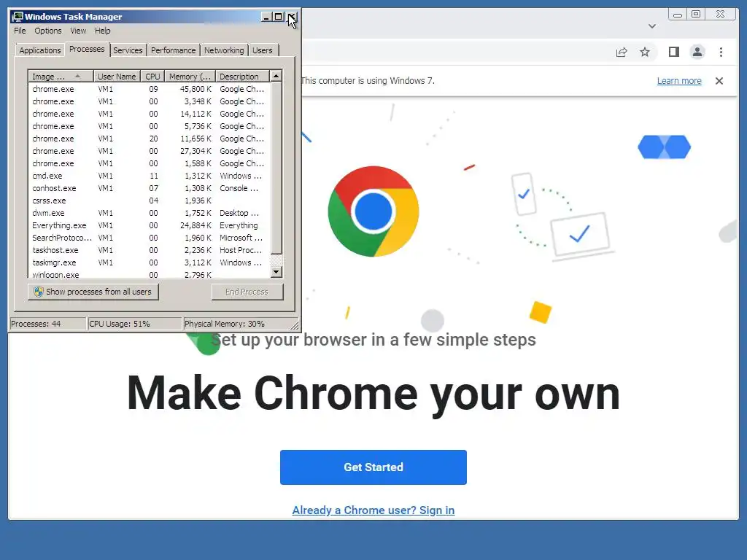The height and width of the screenshot is (560, 747).
Task: Click the Chrome share page icon
Action: tap(622, 52)
